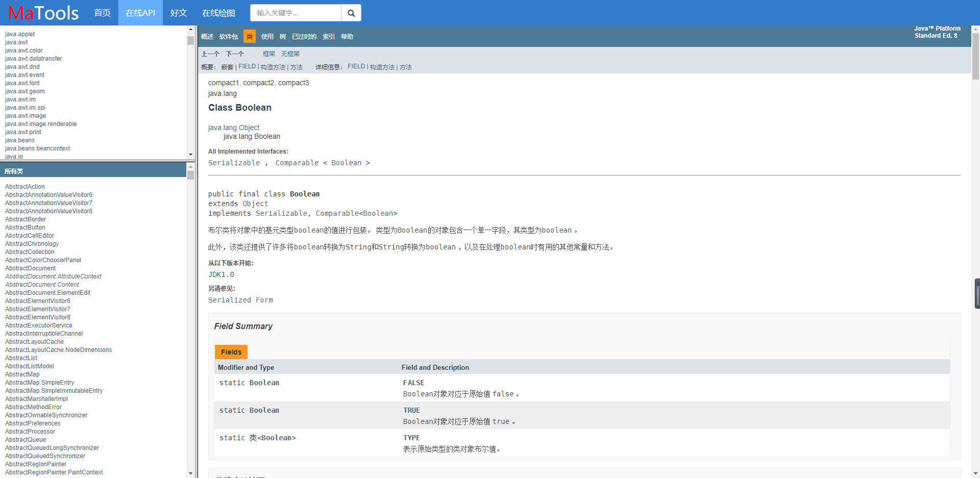
Task: Go to the 概述 overview tab
Action: tap(207, 37)
